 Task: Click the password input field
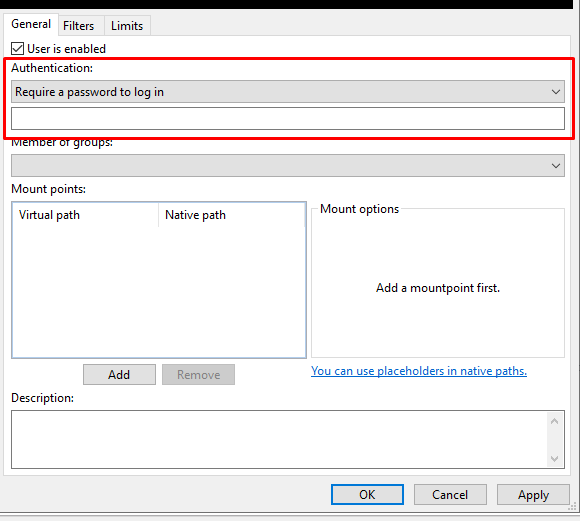tap(288, 118)
